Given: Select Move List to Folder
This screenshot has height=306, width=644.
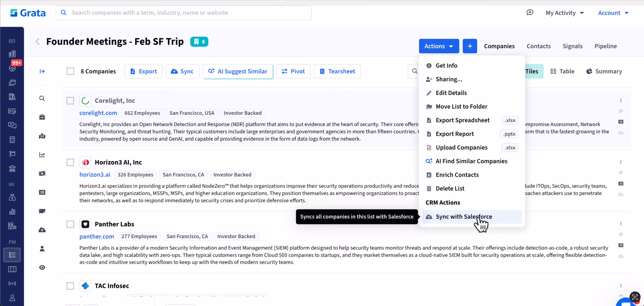Looking at the screenshot, I should point(472,106).
